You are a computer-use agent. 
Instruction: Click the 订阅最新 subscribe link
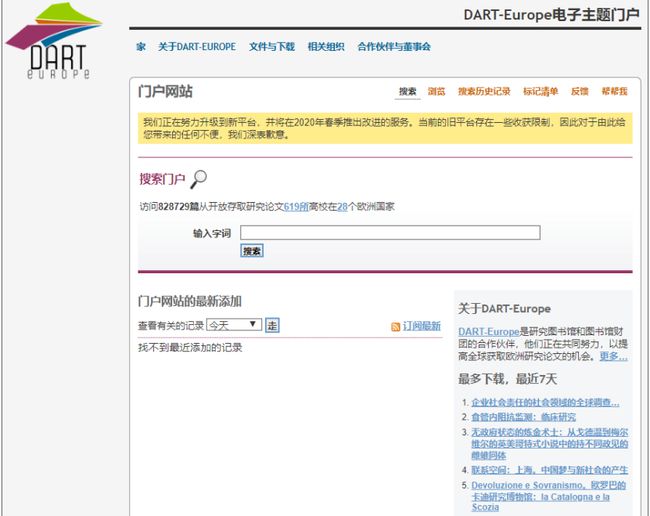coord(422,326)
